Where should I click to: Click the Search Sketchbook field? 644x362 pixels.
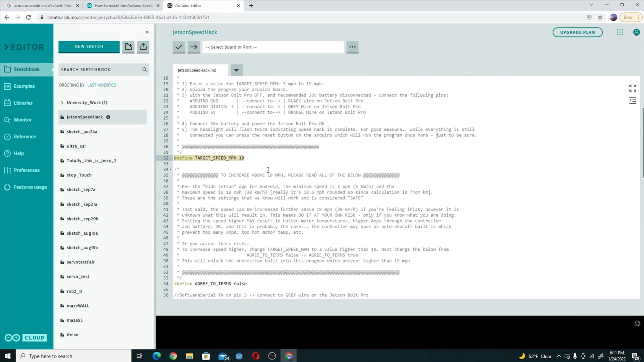[100, 69]
